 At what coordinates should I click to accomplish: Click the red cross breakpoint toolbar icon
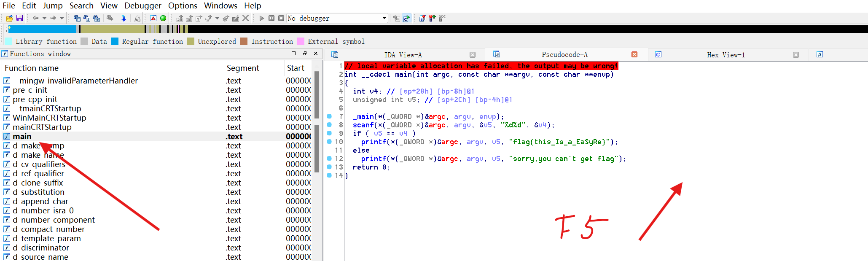point(433,18)
